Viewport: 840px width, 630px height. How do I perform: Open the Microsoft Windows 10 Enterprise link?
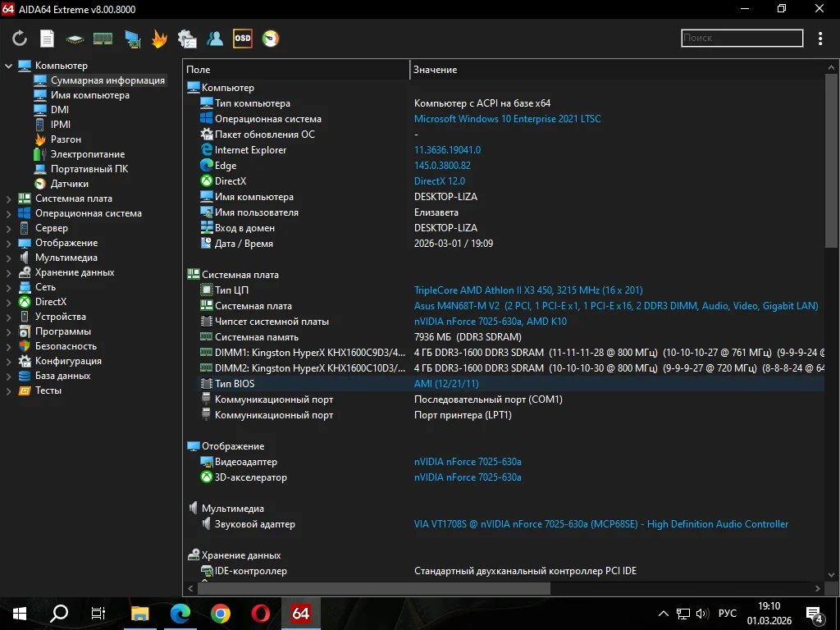[x=507, y=119]
